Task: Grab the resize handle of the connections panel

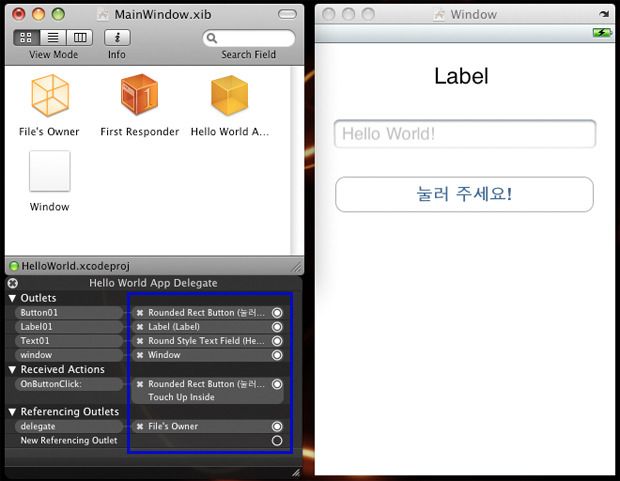Action: click(295, 472)
